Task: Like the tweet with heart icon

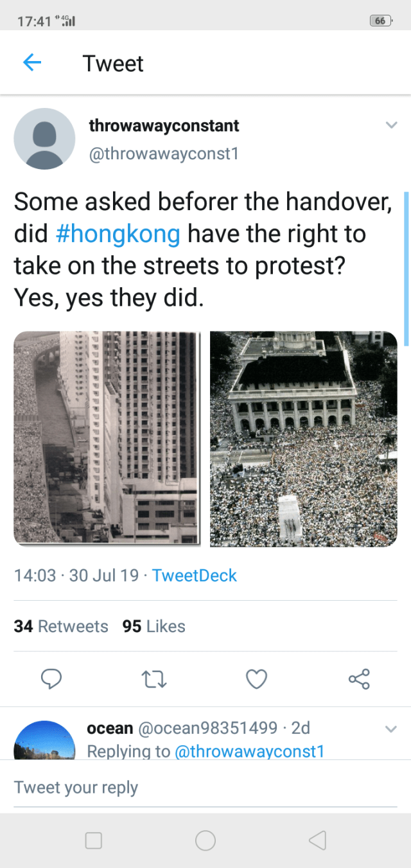Action: (256, 678)
